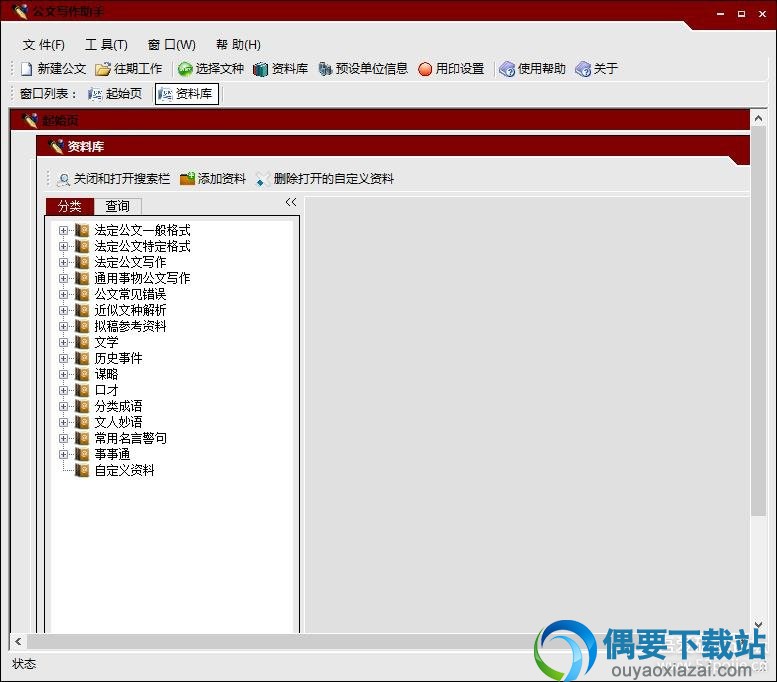Expand the 文人妙语 tree node
Screen dimensions: 777x682
point(63,422)
